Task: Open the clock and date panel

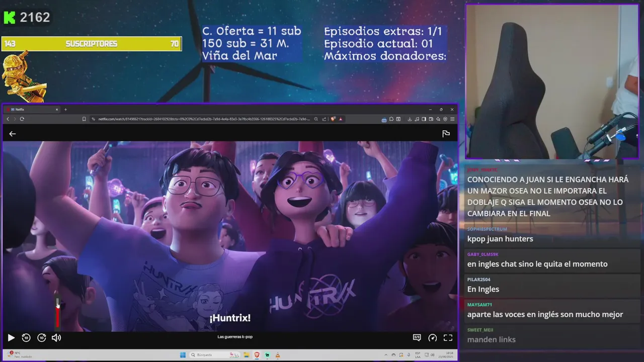Action: [447, 355]
